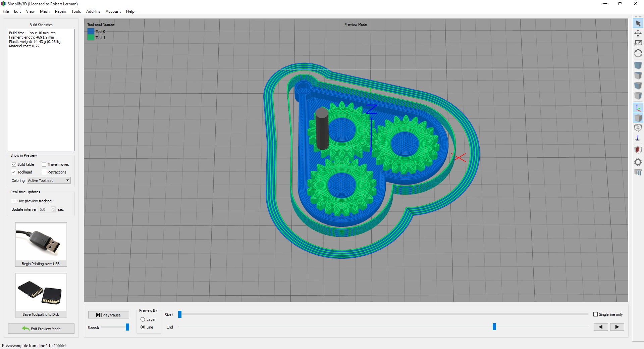
Task: Click the Play/Pause button
Action: [108, 315]
